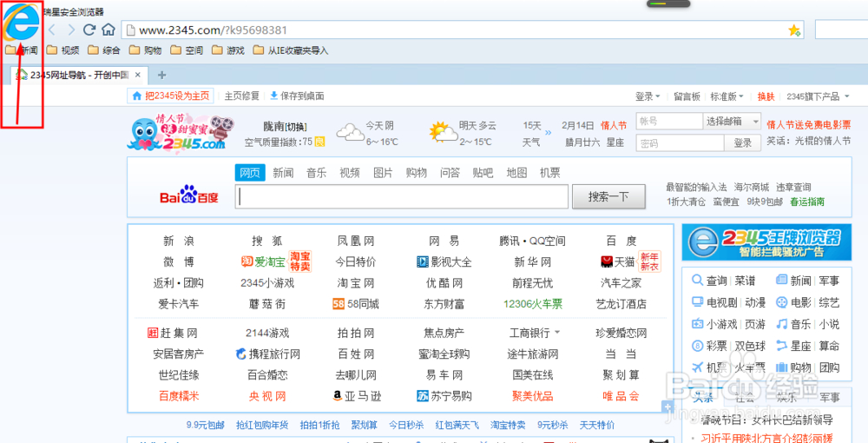Open the 苏宁易购 link
The width and height of the screenshot is (868, 443).
(444, 396)
